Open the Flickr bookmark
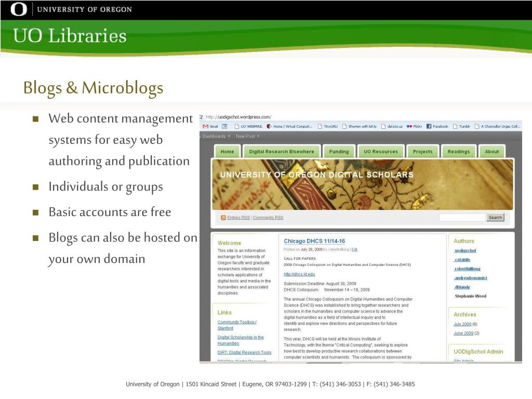The height and width of the screenshot is (399, 532). (414, 127)
